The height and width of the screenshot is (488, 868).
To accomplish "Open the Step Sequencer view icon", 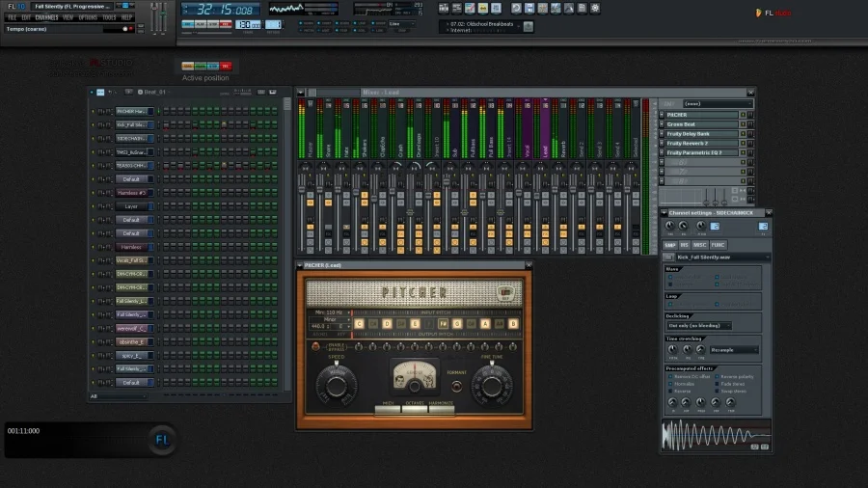I will point(457,9).
